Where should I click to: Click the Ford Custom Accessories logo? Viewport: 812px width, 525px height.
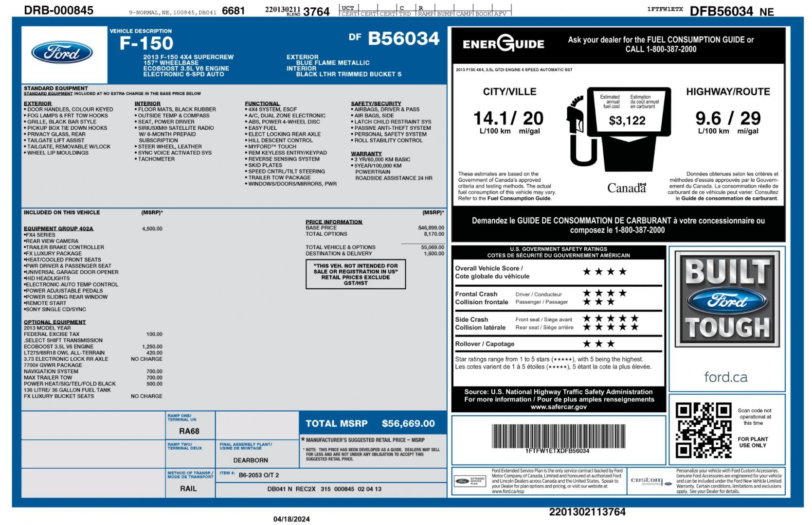click(x=651, y=481)
